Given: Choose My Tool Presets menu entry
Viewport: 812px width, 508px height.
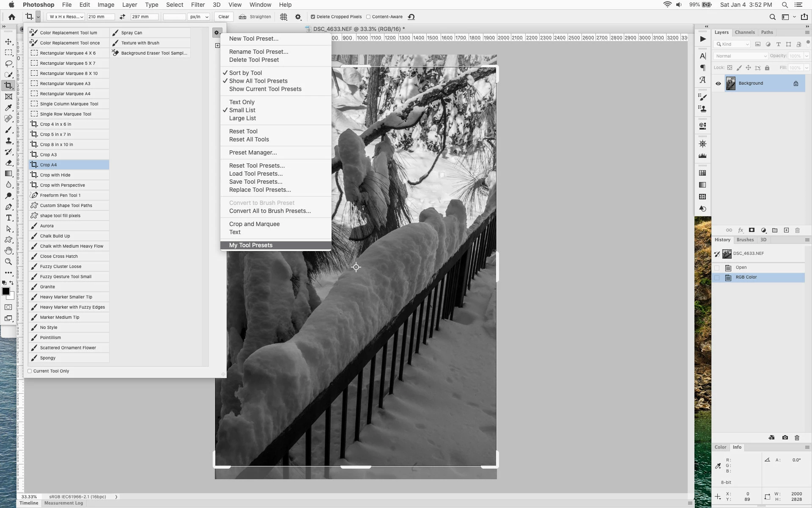Looking at the screenshot, I should (x=251, y=245).
